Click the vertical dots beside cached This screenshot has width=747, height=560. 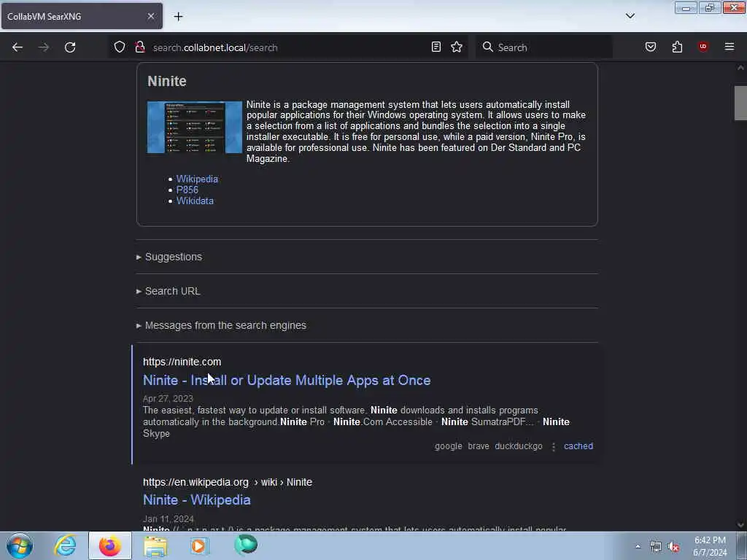pos(553,447)
